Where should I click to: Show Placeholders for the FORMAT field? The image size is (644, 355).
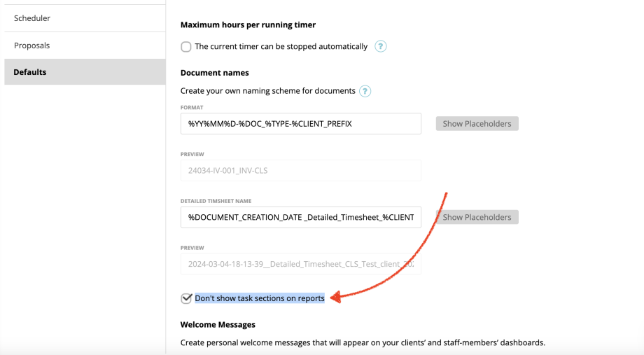(x=477, y=124)
